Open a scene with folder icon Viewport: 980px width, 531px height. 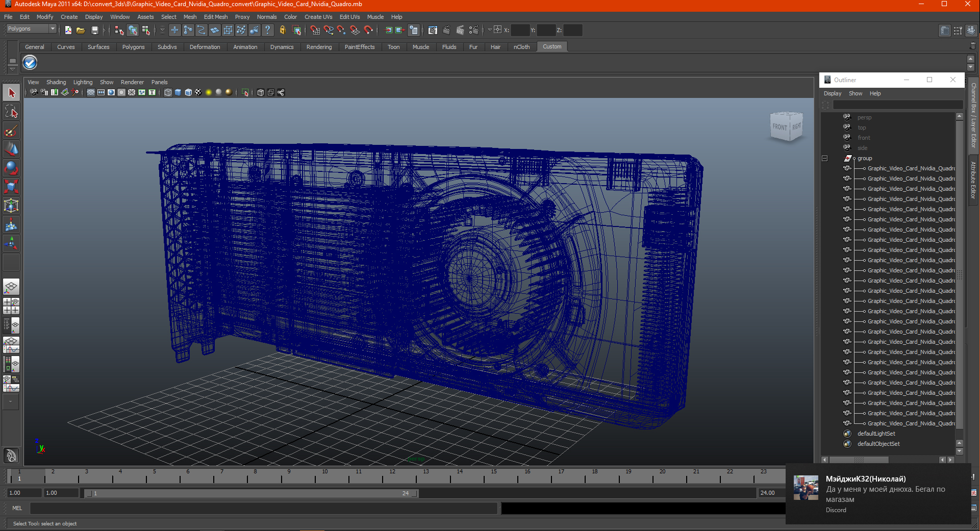pos(81,31)
